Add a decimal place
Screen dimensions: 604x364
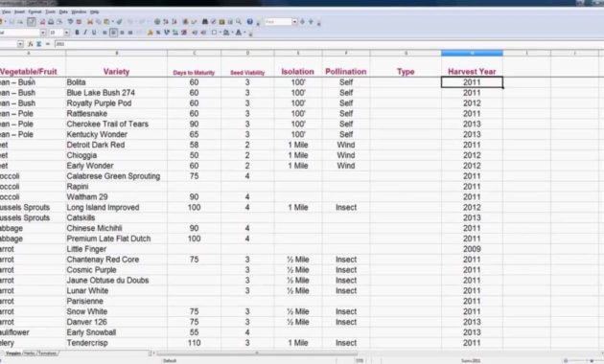tap(175, 33)
